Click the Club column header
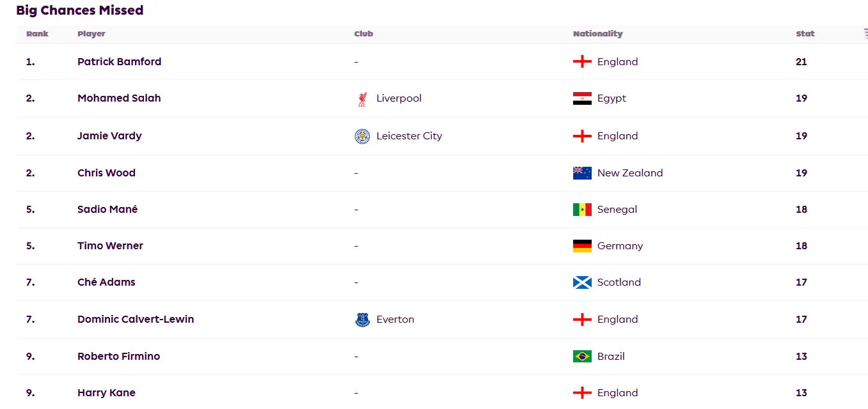This screenshot has width=868, height=409. [363, 34]
